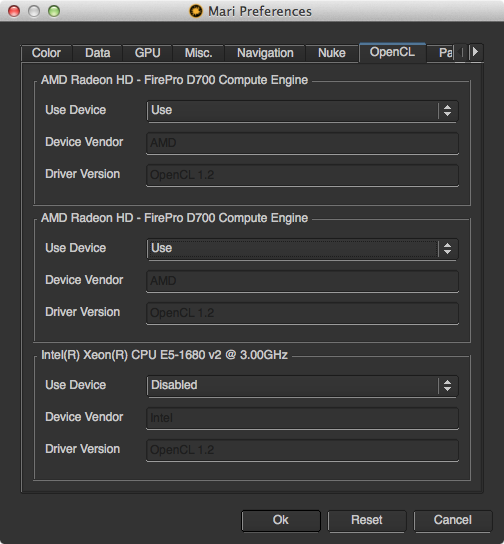Screen dimensions: 504x544
Task: Select the GPU tab
Action: click(x=147, y=53)
